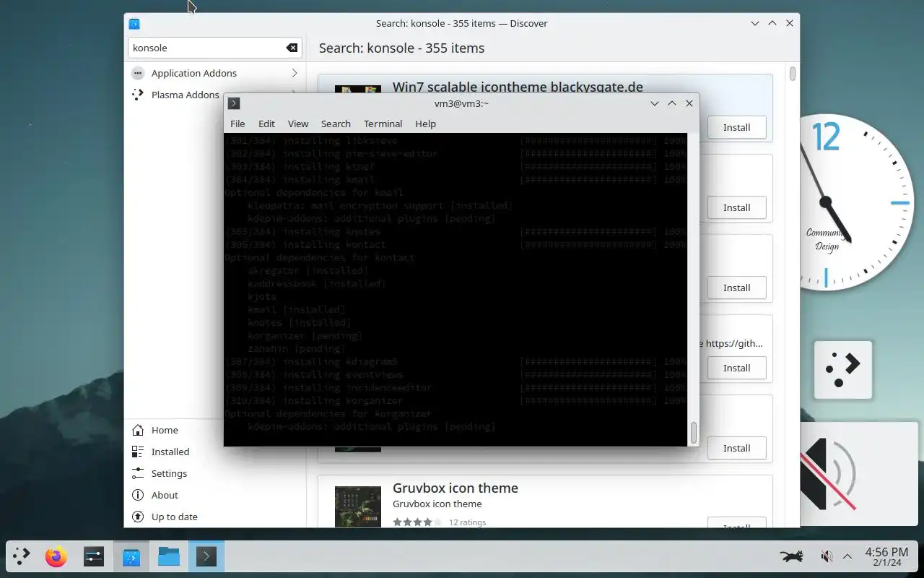Click the Konsole terminal scrollbar handle
Viewport: 924px width, 578px height.
(694, 433)
